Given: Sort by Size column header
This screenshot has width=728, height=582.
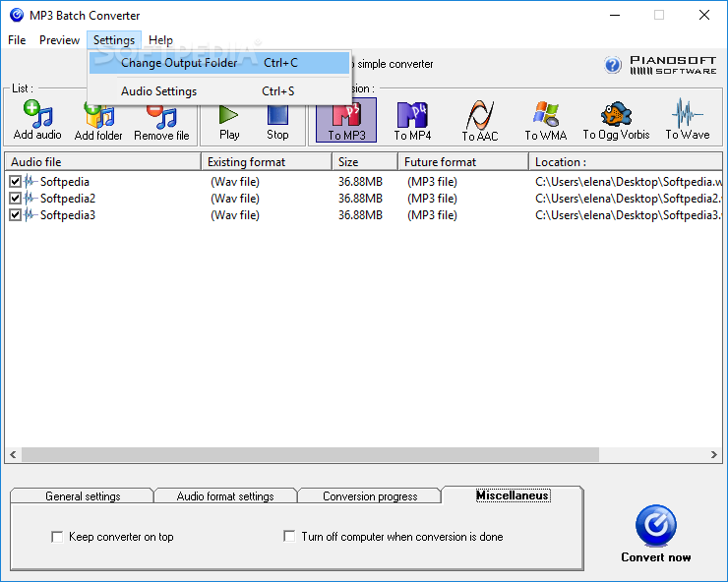Looking at the screenshot, I should pyautogui.click(x=365, y=162).
